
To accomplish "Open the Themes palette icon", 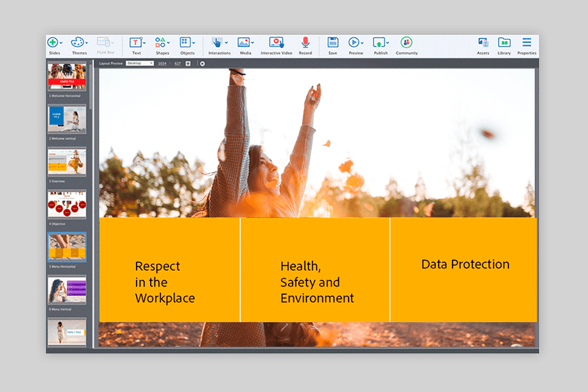I will click(x=77, y=42).
